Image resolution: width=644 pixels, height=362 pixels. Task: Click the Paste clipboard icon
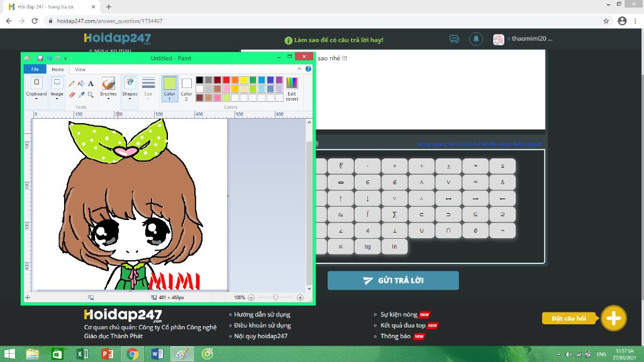click(x=36, y=83)
